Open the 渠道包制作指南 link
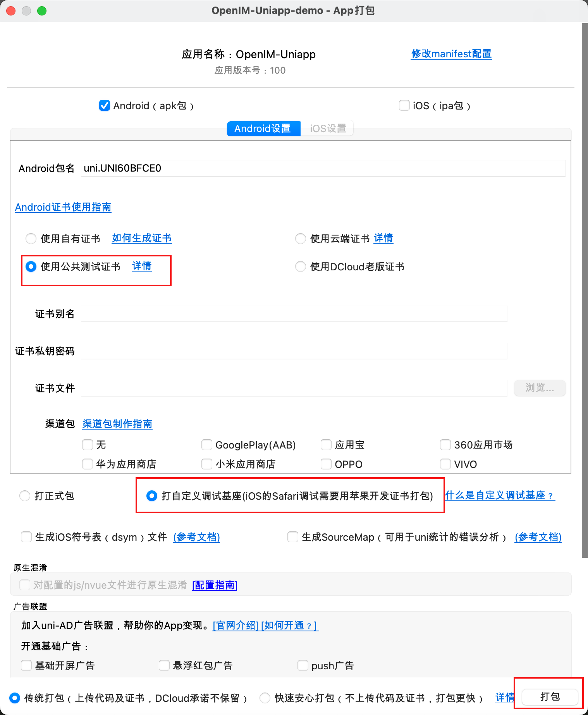 pos(117,424)
